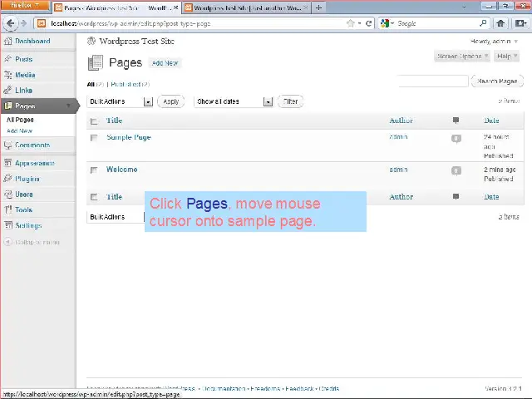Image resolution: width=532 pixels, height=399 pixels.
Task: Switch to the Pages WordPress browser tab
Action: tap(116, 7)
